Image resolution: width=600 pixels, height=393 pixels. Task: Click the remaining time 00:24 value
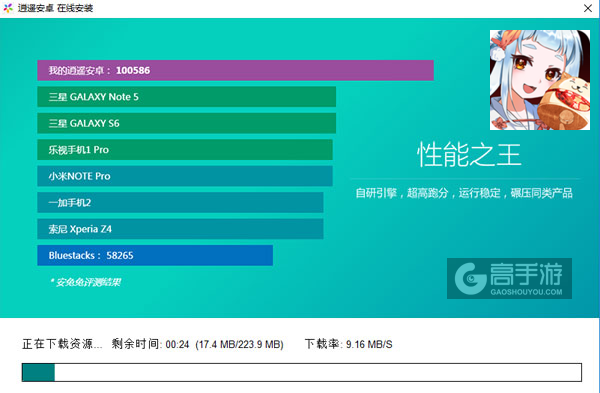pos(177,344)
